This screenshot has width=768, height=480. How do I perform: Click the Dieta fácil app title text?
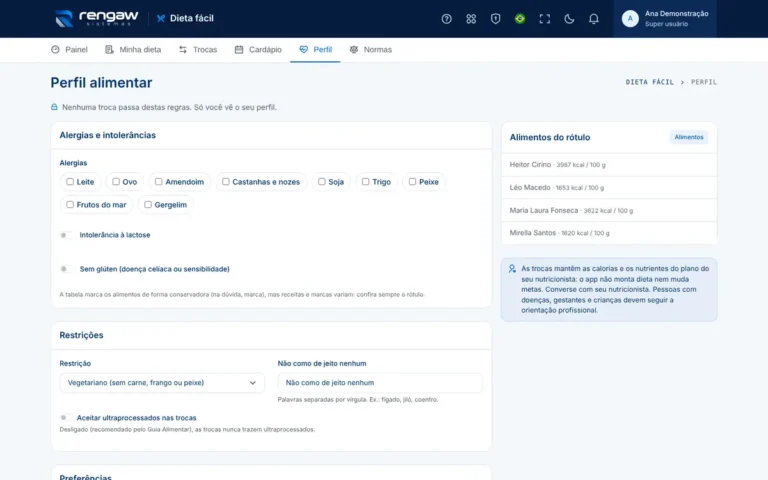pyautogui.click(x=192, y=19)
